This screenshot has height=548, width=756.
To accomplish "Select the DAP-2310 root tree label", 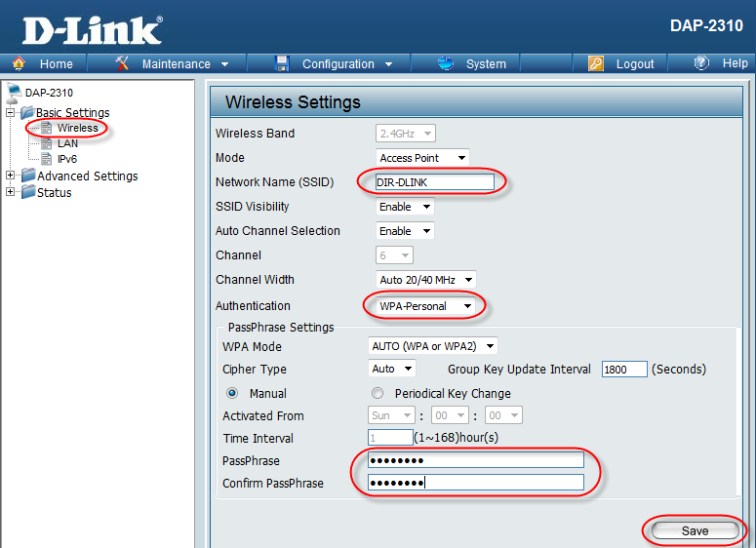I will (49, 93).
